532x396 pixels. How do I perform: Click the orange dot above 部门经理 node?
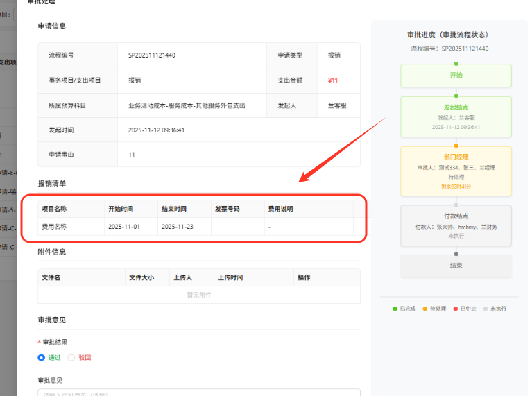(456, 146)
